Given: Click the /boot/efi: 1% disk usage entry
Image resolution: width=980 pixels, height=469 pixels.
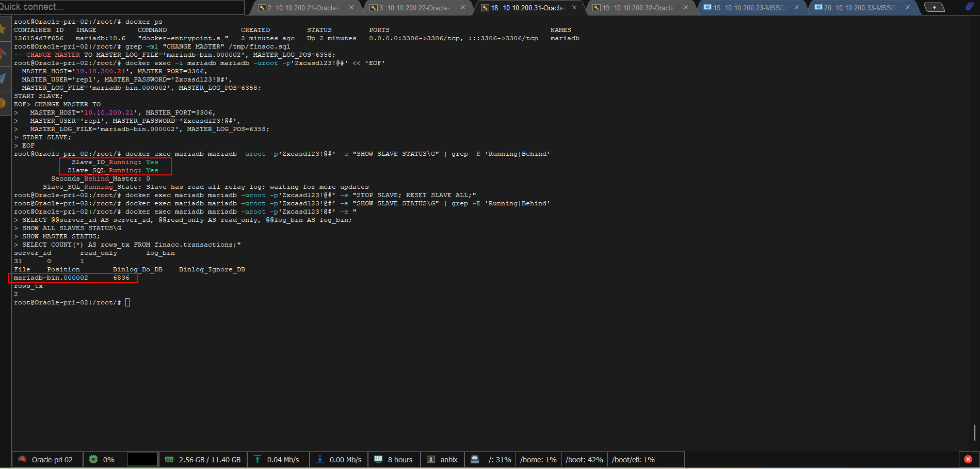Looking at the screenshot, I should coord(633,460).
